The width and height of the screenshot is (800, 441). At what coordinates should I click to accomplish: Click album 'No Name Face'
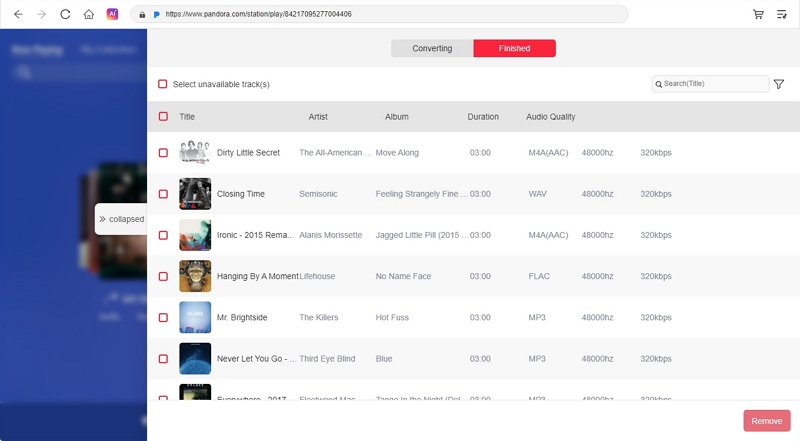(403, 276)
